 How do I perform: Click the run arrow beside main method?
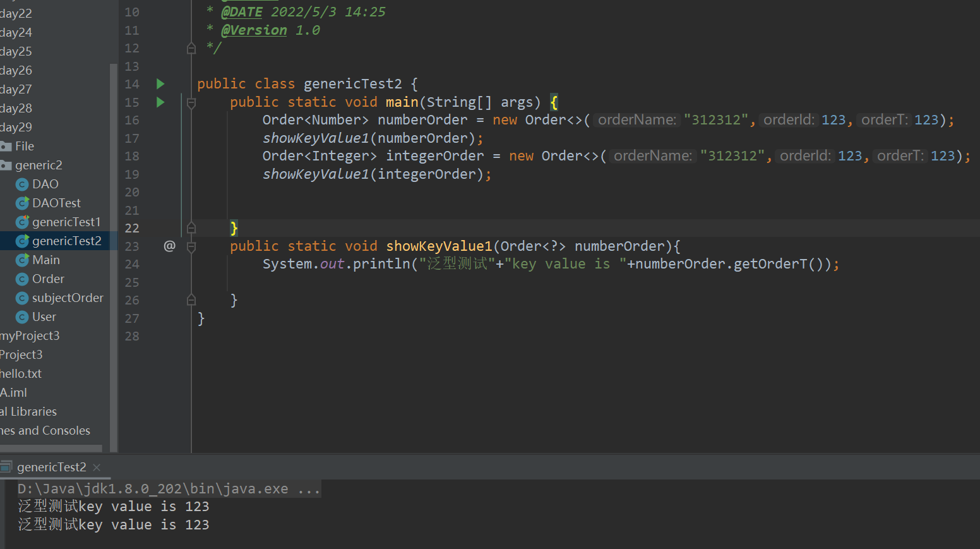click(160, 102)
